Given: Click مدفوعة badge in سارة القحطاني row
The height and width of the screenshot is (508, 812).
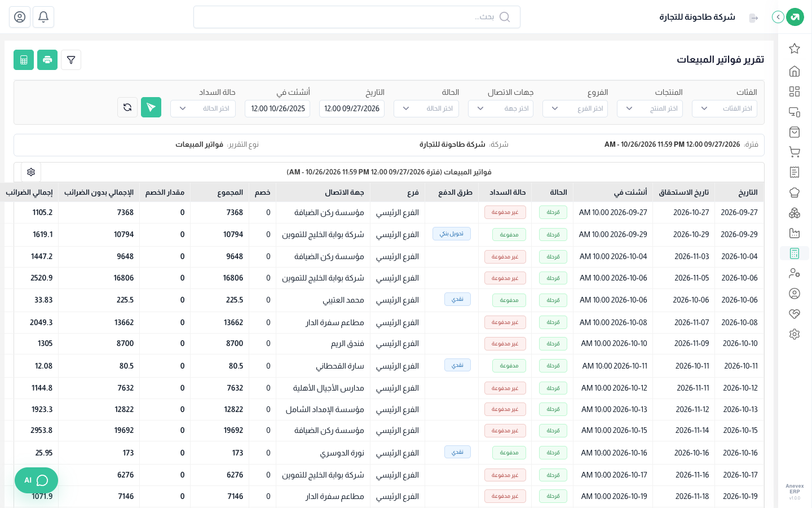Looking at the screenshot, I should (509, 366).
